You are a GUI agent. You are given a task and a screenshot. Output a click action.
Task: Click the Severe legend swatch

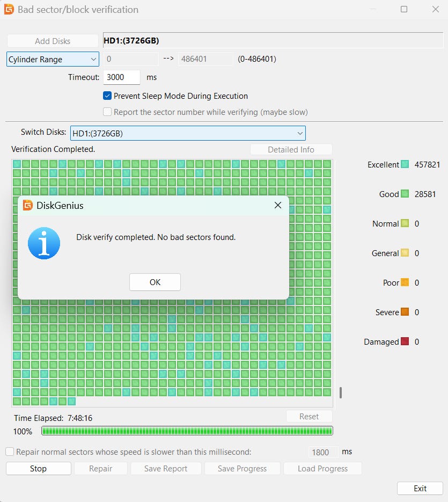tap(405, 312)
